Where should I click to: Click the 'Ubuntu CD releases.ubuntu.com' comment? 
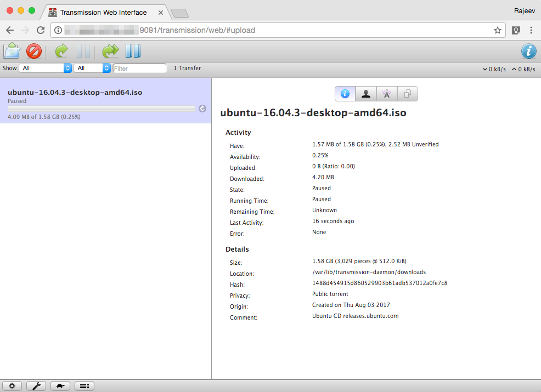click(356, 316)
